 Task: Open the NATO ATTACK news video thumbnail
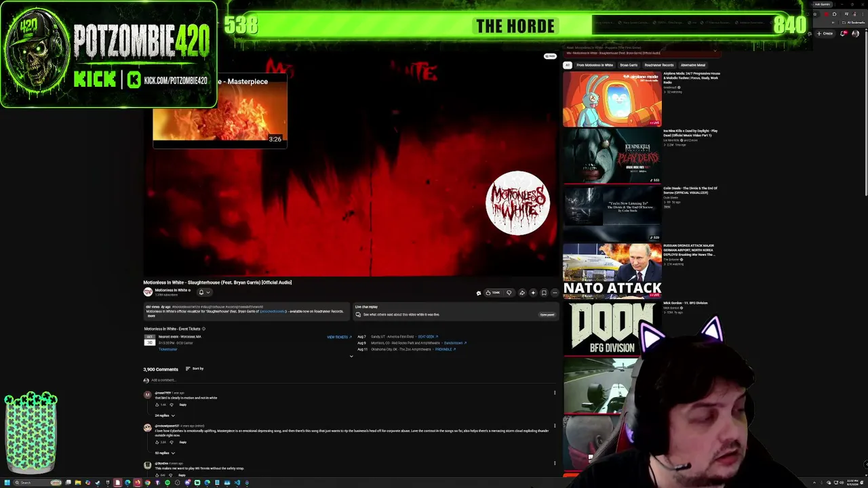(x=612, y=270)
